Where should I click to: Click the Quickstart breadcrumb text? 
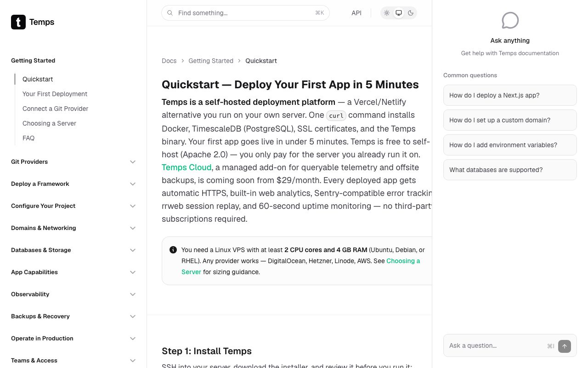click(261, 61)
